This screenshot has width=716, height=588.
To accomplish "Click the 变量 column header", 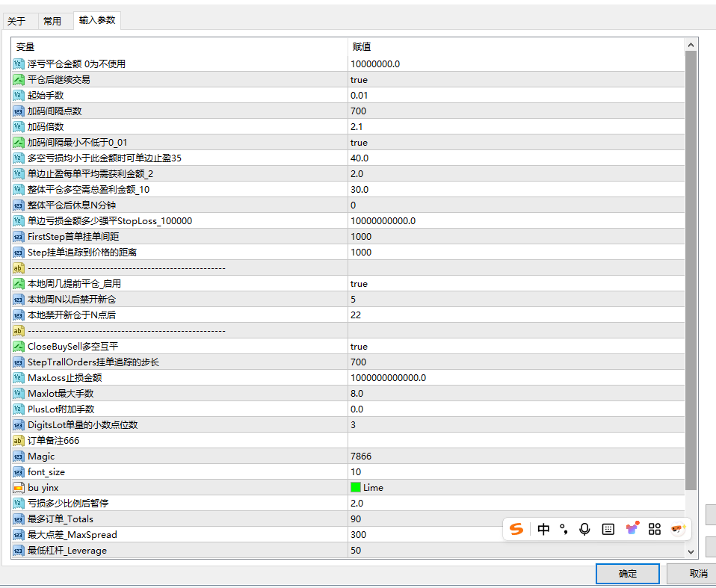I will coord(179,46).
